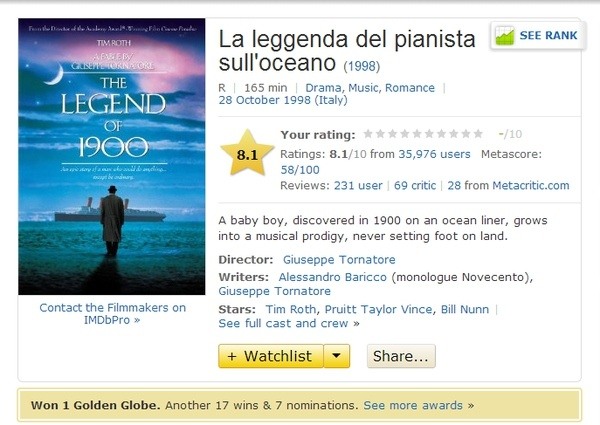Expand See more awards link

coord(419,405)
